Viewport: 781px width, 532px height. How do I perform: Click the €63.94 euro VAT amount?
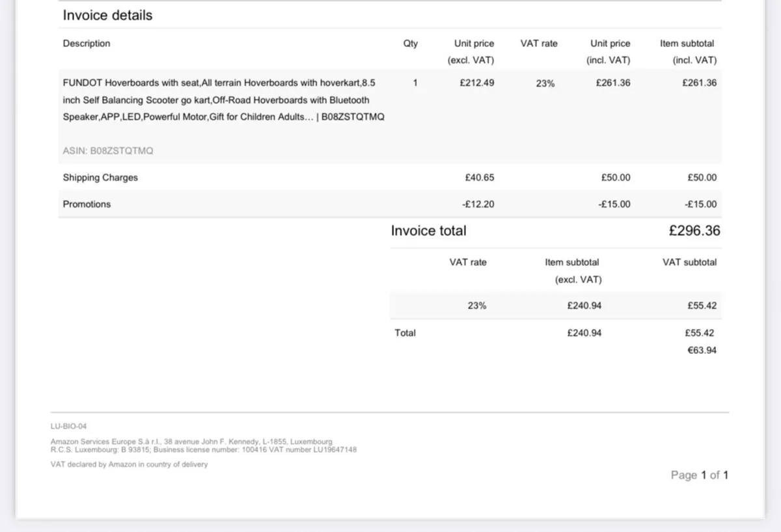702,351
